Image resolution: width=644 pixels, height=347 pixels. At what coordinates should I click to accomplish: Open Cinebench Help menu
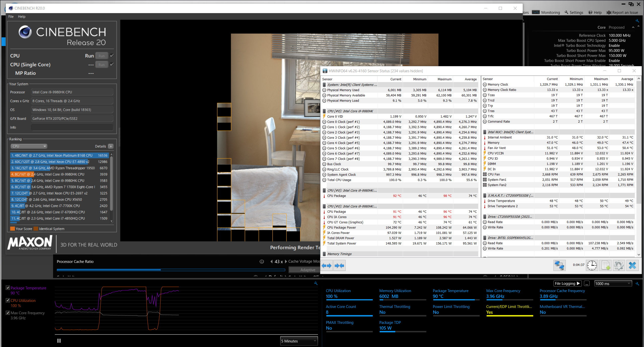[x=22, y=17]
